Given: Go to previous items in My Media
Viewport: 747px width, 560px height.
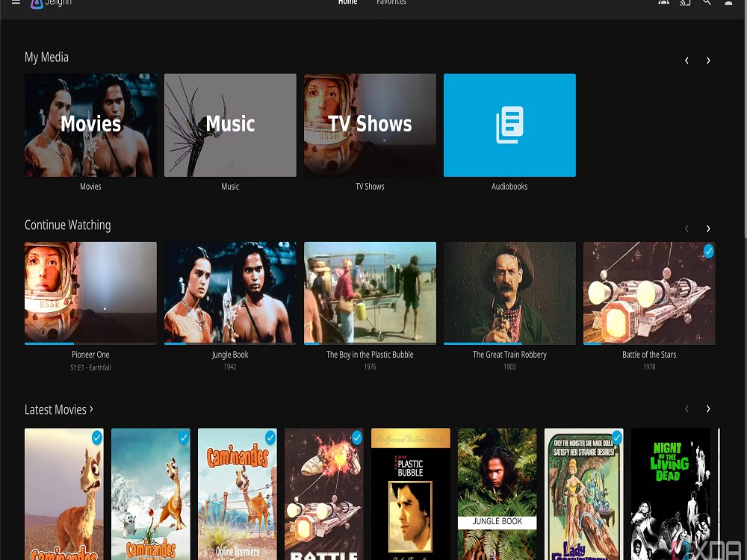Looking at the screenshot, I should pos(686,60).
